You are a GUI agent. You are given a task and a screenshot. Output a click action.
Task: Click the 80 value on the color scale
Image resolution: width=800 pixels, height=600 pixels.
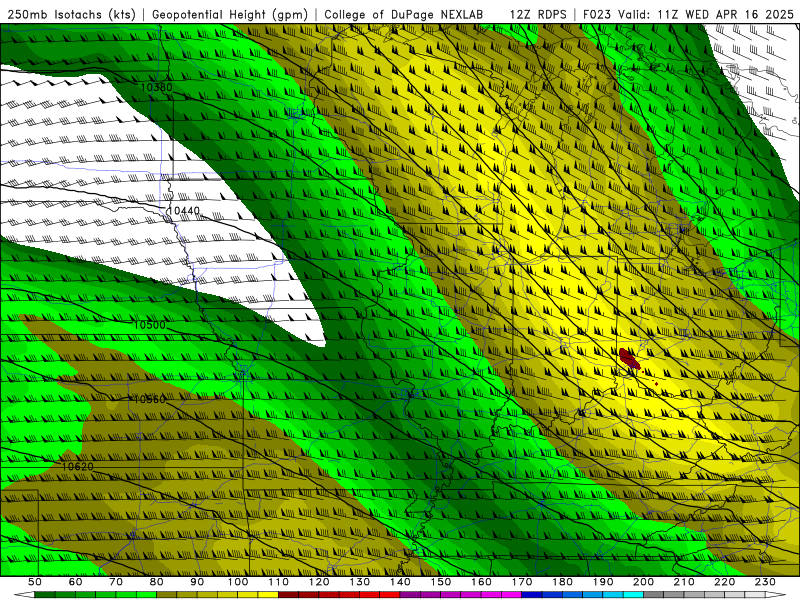pos(157,582)
